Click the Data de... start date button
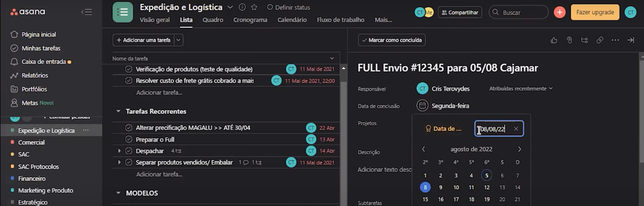 (x=443, y=129)
